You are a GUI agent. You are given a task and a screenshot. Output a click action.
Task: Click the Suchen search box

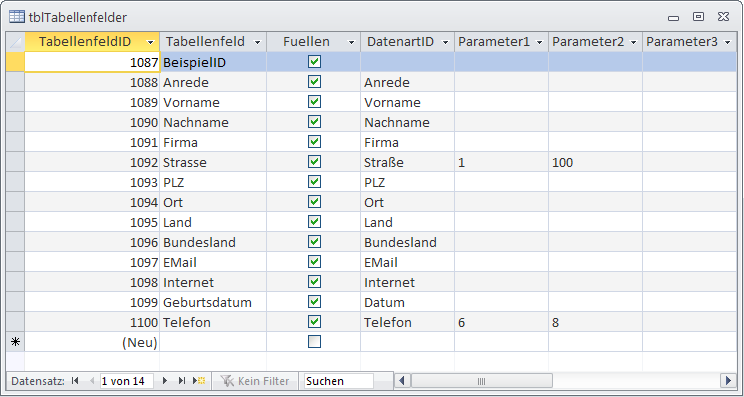[338, 381]
